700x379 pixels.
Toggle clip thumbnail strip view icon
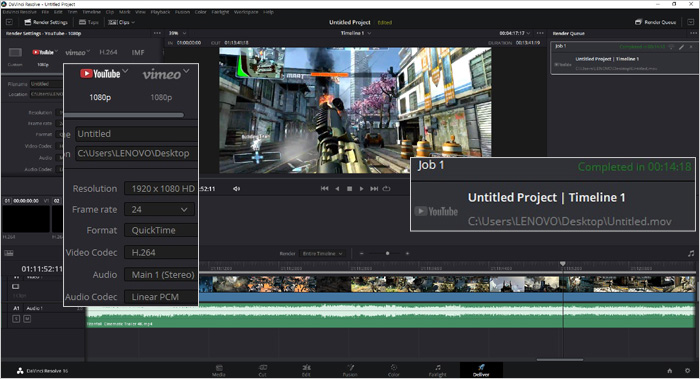click(9, 253)
